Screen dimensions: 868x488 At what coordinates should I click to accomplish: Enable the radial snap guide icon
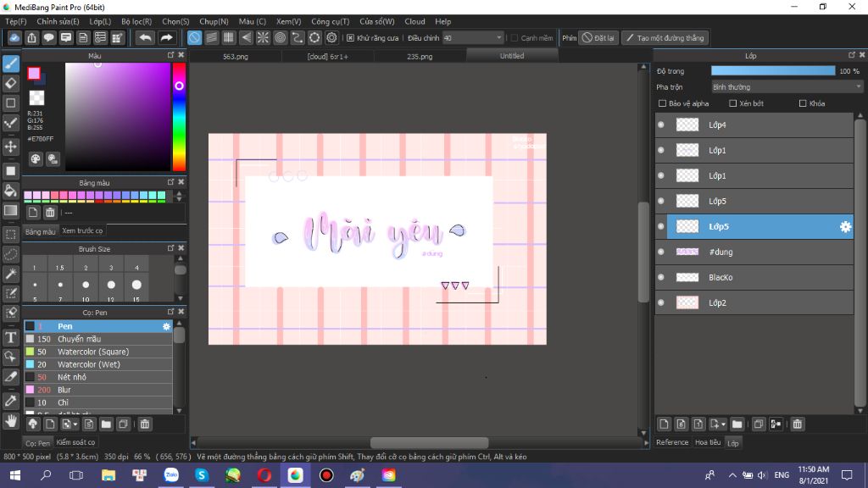pyautogui.click(x=263, y=38)
